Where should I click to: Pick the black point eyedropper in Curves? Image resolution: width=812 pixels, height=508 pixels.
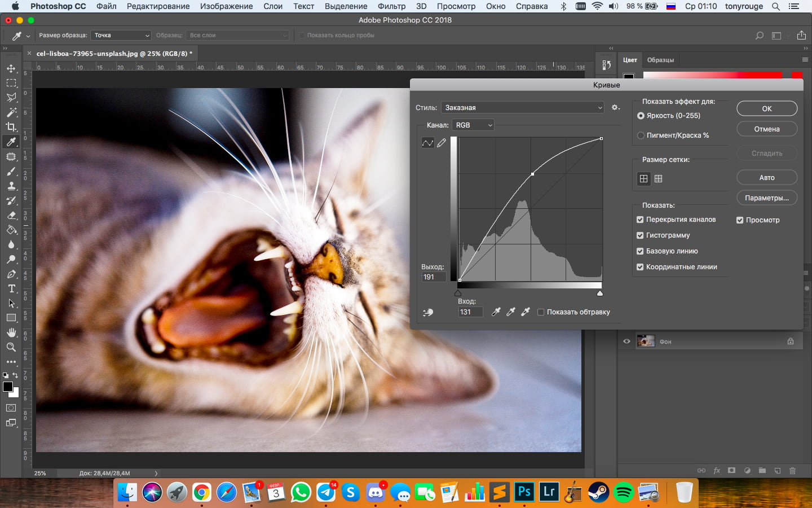[496, 312]
